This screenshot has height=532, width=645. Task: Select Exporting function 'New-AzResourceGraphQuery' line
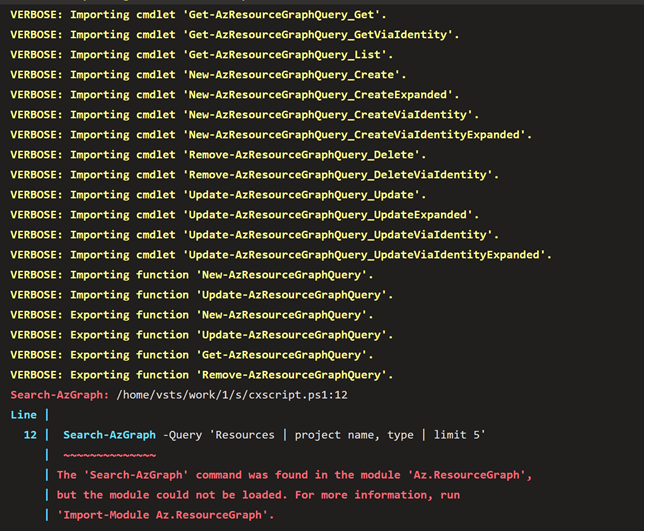192,315
